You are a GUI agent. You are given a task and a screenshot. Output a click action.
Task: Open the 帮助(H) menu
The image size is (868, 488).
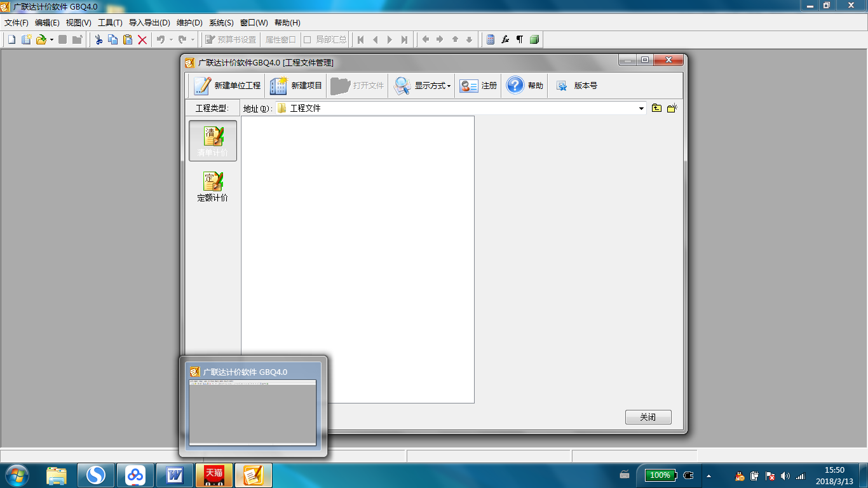pyautogui.click(x=287, y=22)
